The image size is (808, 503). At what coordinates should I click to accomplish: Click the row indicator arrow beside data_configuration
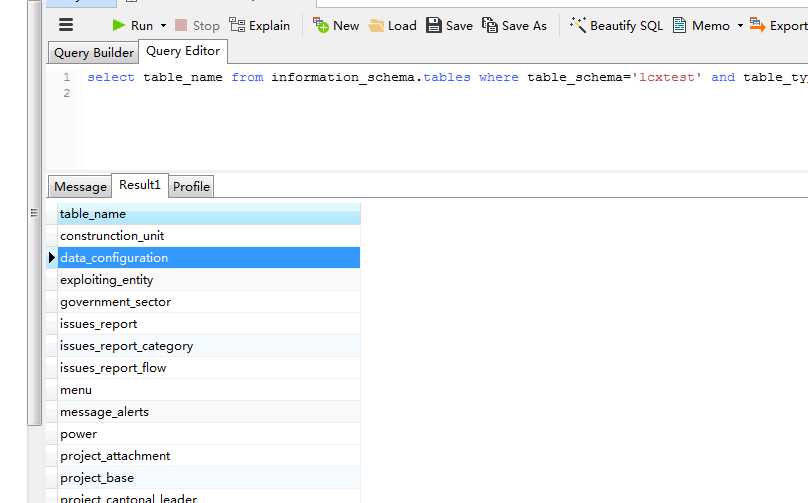pos(52,258)
